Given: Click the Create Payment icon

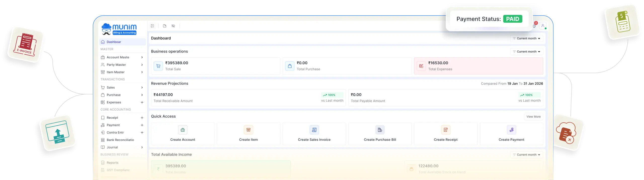Looking at the screenshot, I should pos(511,130).
